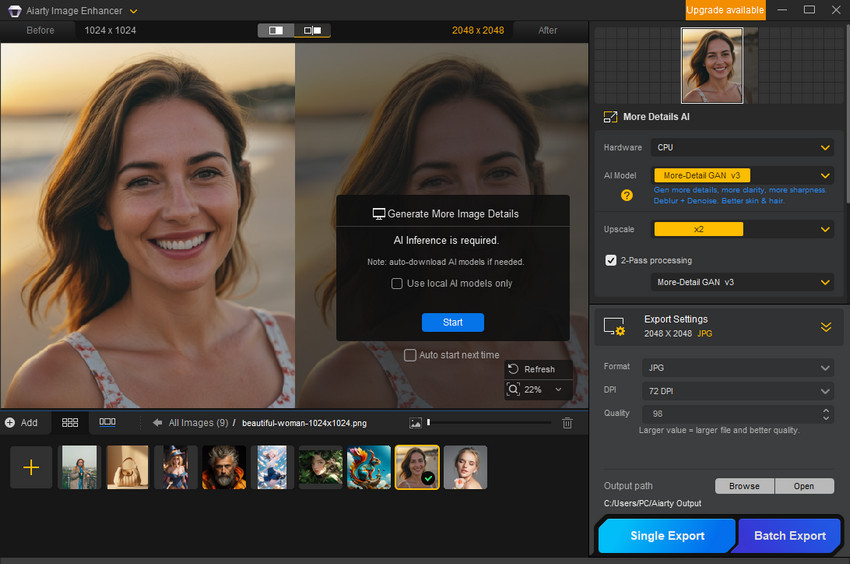Click the blue Start button
This screenshot has width=850, height=564.
(x=453, y=322)
